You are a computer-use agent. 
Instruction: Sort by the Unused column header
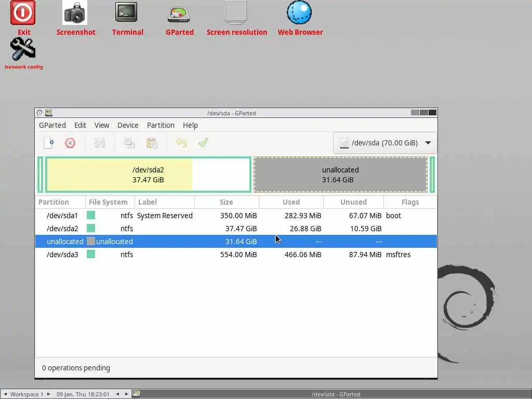353,202
